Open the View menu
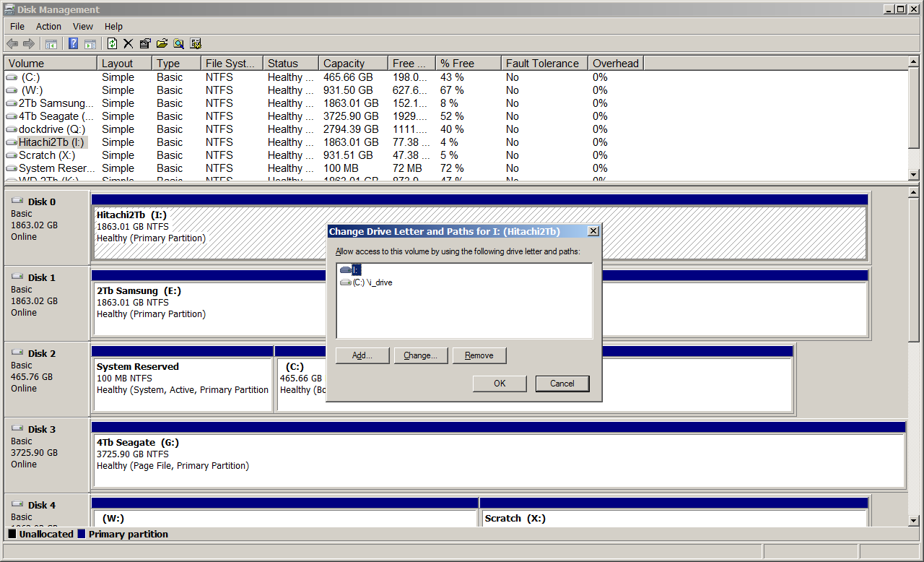This screenshot has width=924, height=562. point(83,26)
